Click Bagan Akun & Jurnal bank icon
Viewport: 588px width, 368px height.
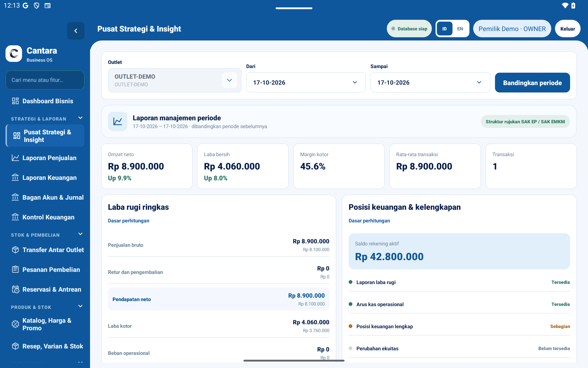point(15,197)
